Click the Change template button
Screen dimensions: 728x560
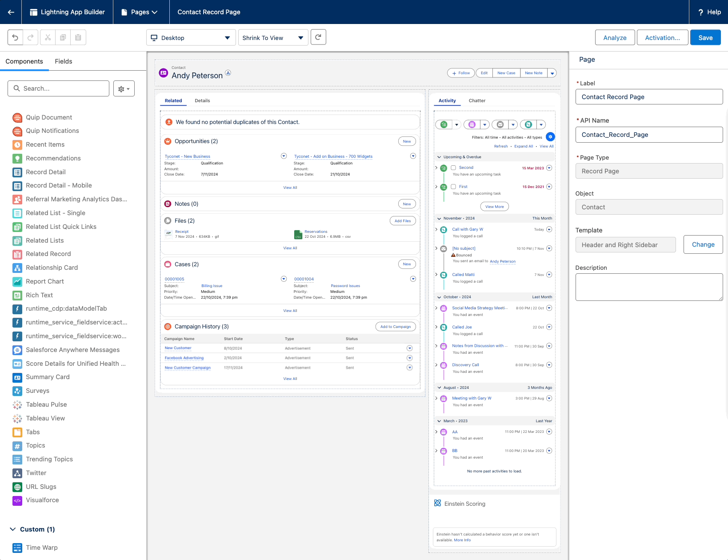[x=703, y=244]
